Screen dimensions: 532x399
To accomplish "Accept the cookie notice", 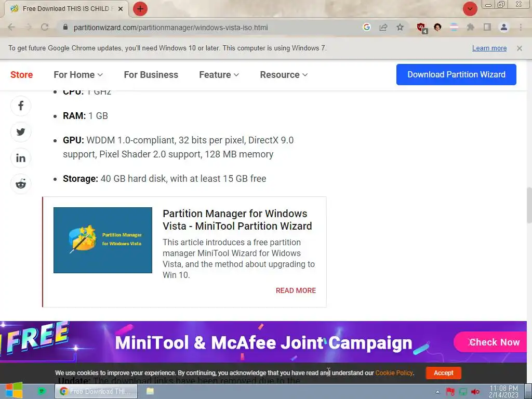I will click(444, 373).
